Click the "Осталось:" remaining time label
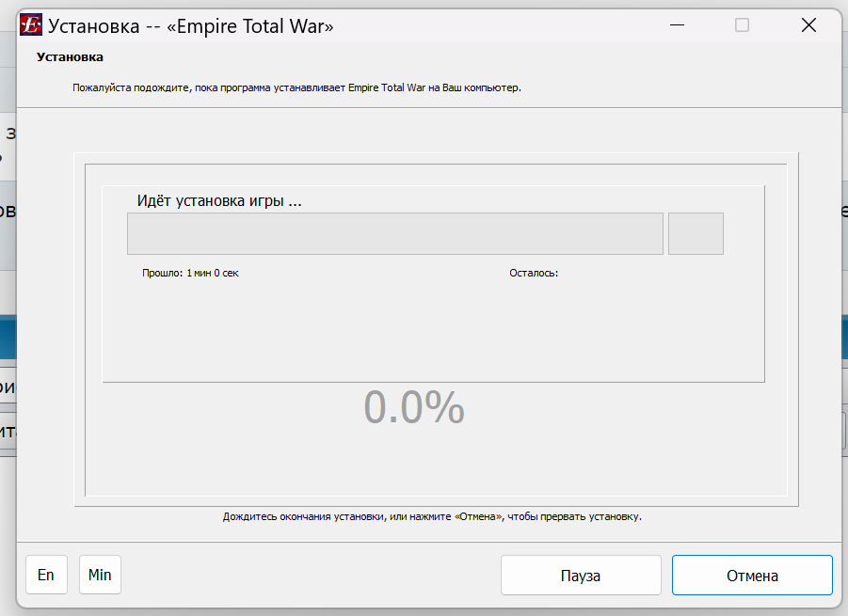 tap(534, 273)
